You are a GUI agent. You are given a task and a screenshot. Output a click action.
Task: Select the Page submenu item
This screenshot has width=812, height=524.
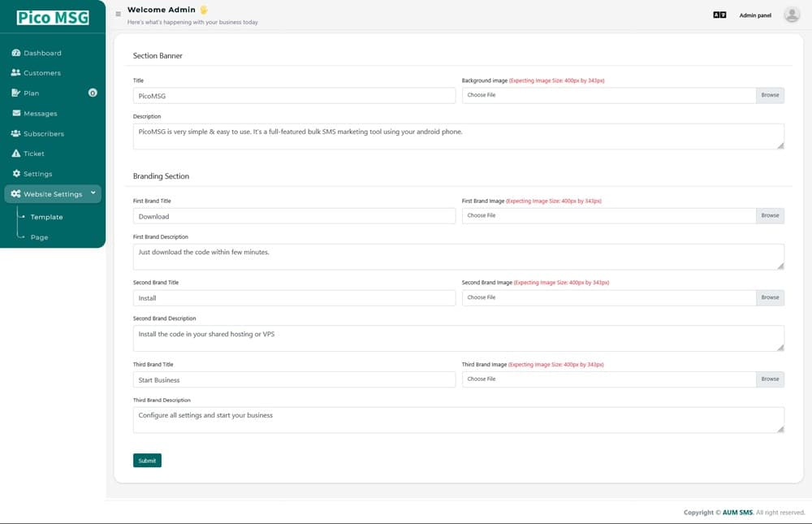(x=39, y=237)
